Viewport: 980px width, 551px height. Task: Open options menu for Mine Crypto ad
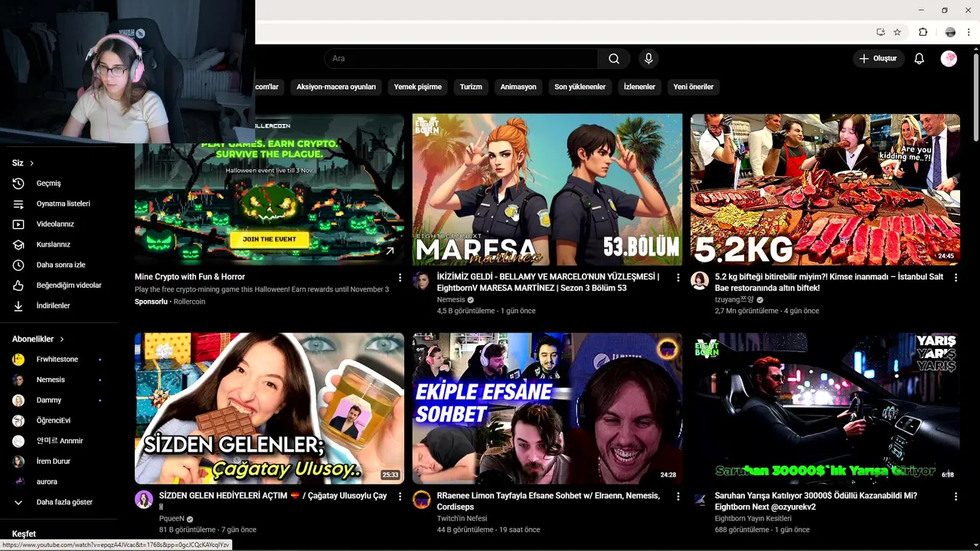tap(400, 278)
